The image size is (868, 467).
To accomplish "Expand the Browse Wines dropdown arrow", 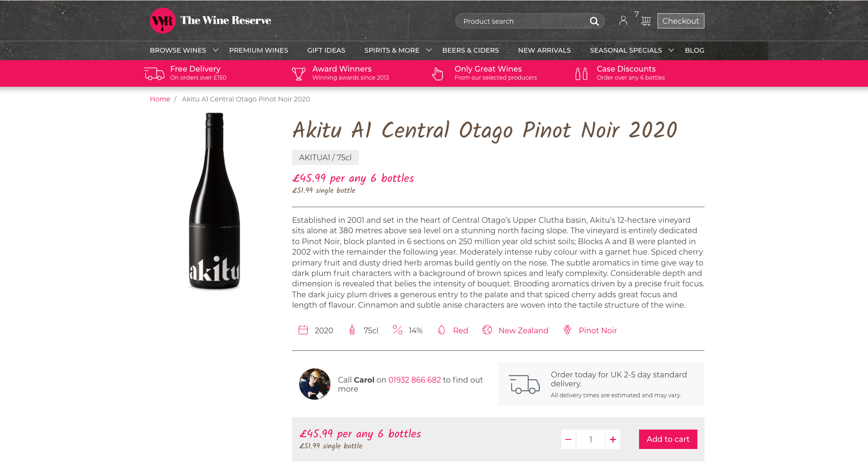I will click(216, 50).
